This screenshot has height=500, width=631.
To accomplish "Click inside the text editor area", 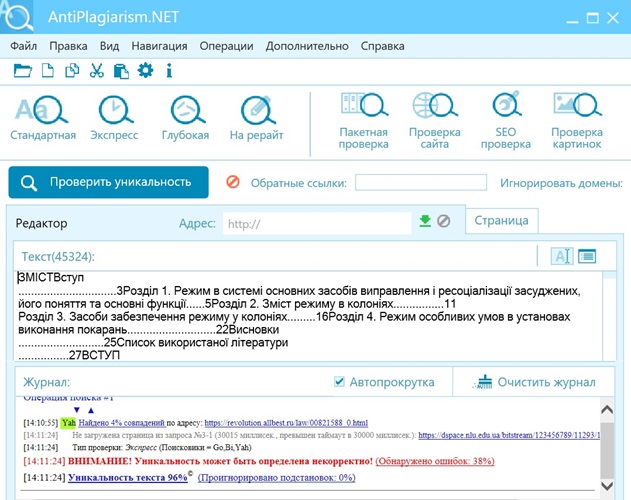I will coord(308,316).
